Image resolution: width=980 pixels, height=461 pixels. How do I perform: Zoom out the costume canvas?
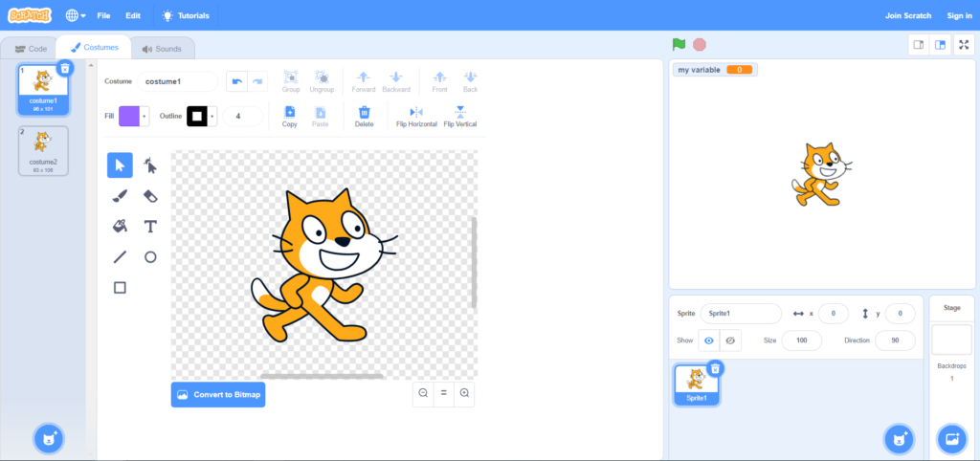(423, 393)
